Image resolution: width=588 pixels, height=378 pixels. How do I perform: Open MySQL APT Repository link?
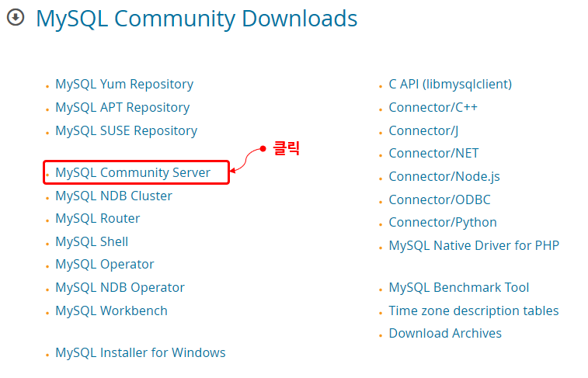(122, 108)
